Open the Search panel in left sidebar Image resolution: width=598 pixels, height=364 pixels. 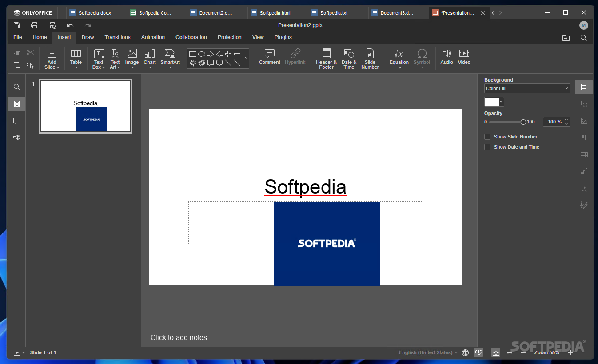click(17, 87)
